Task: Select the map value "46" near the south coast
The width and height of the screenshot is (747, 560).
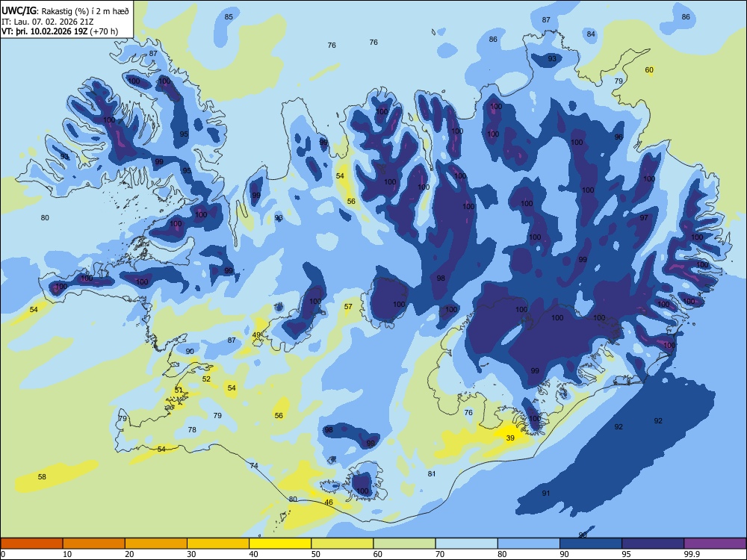Action: (x=329, y=503)
